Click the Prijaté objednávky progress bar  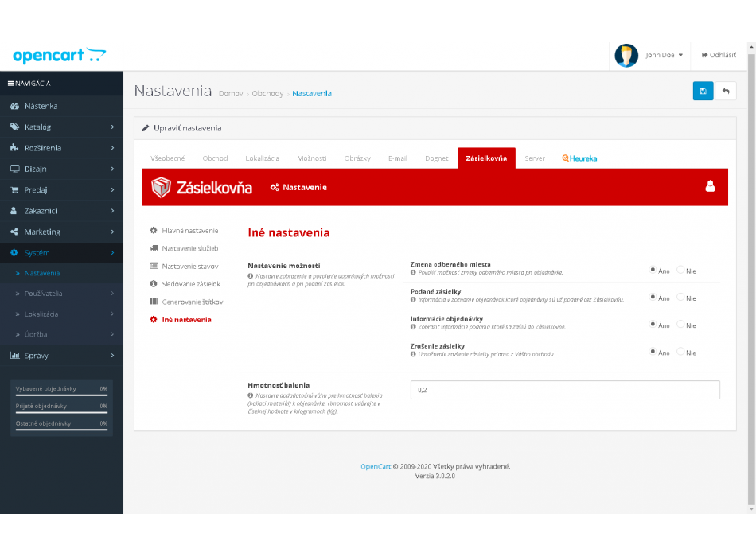coord(61,412)
